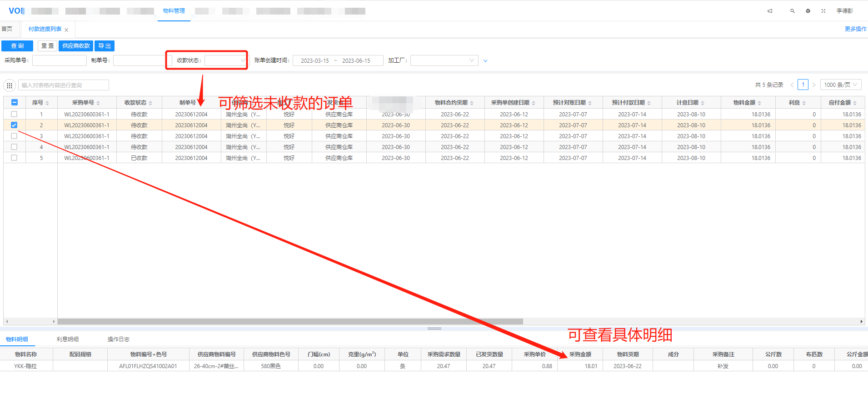Open the 收款状态 dropdown
The height and width of the screenshot is (414, 868).
[225, 60]
